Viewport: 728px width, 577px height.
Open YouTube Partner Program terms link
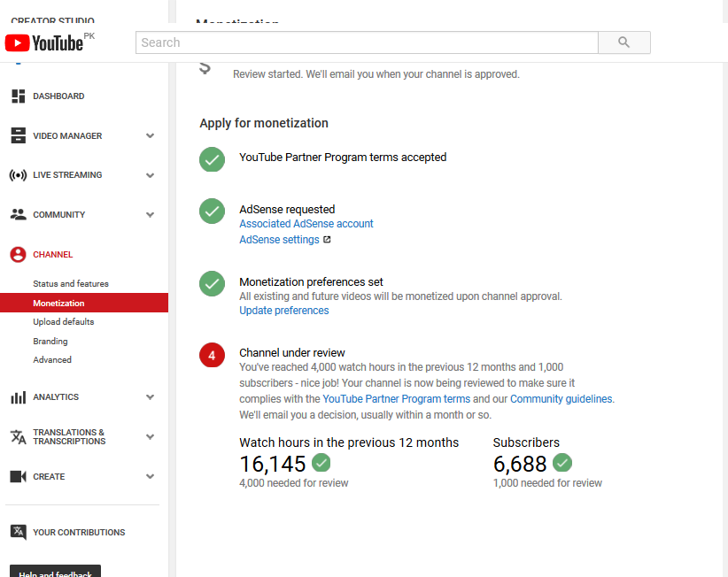396,399
